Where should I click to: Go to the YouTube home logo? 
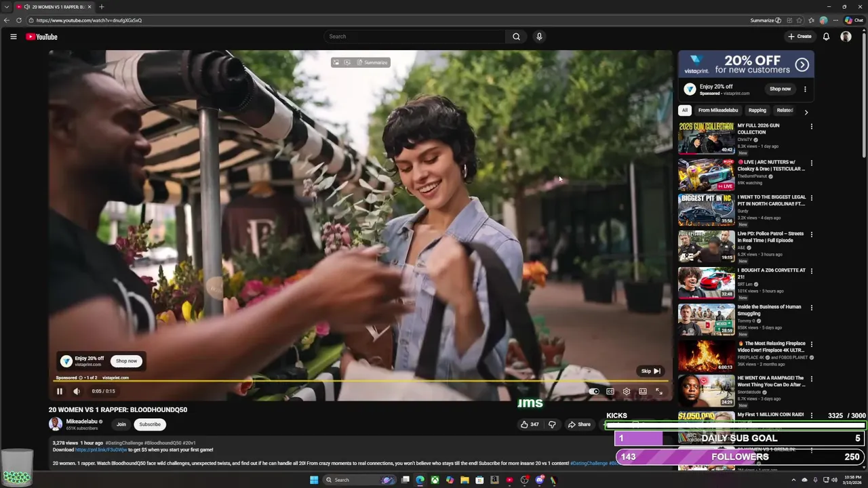41,37
